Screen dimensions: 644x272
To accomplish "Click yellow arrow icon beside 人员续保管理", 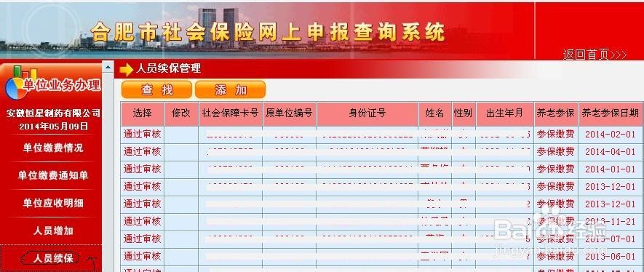I will pyautogui.click(x=127, y=70).
